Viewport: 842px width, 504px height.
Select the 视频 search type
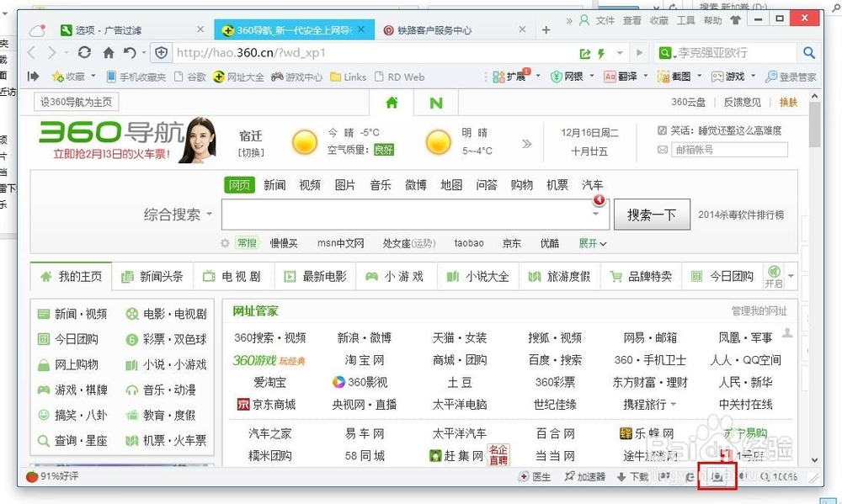(310, 184)
